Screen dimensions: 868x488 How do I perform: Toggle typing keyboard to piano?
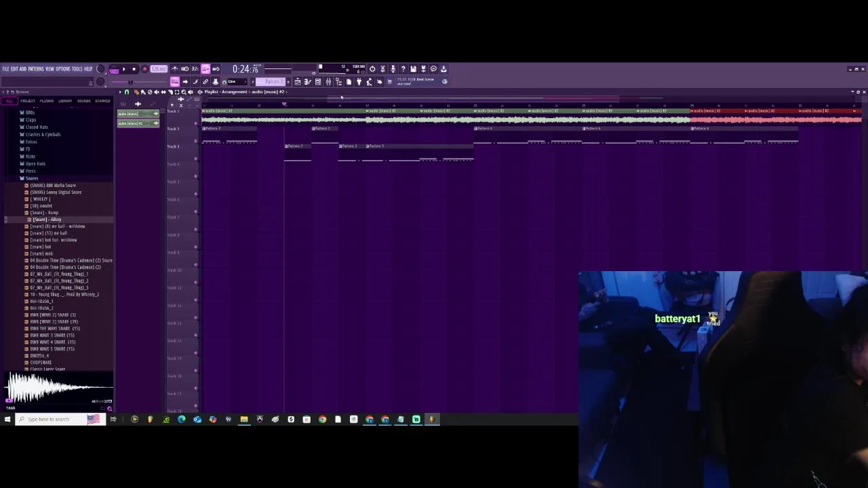[175, 81]
